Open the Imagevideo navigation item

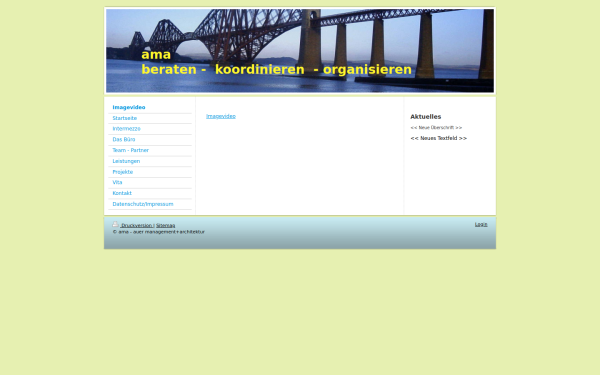tap(150, 108)
